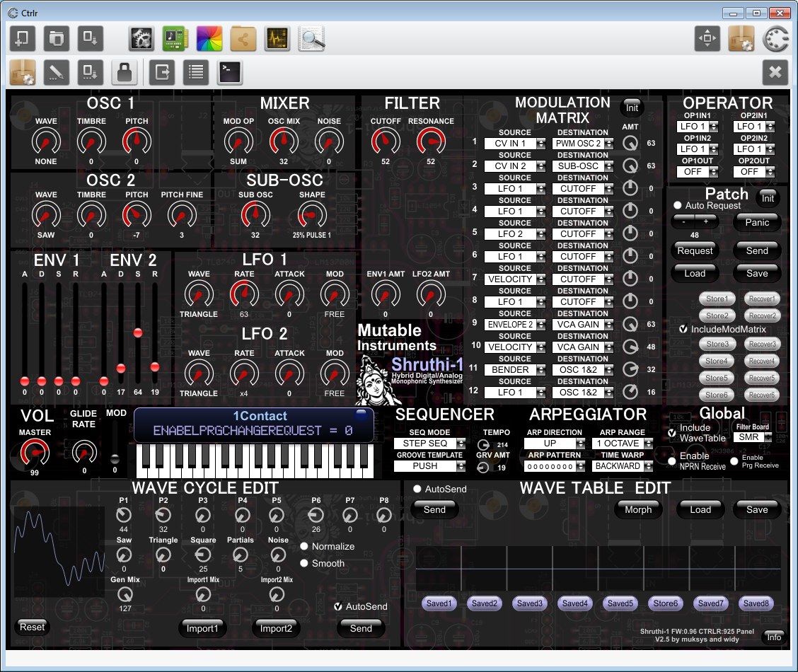Toggle the IncludeModMatrix checkbox
This screenshot has height=672, width=798.
pyautogui.click(x=683, y=329)
